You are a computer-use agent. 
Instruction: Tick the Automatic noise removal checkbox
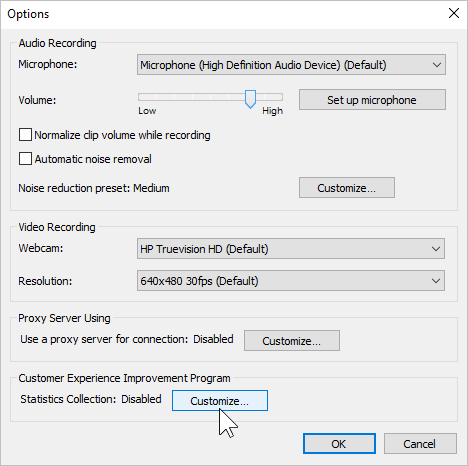tap(25, 159)
